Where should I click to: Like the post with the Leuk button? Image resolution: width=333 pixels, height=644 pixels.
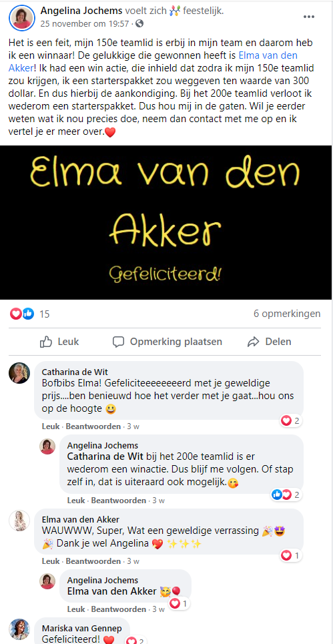click(x=60, y=342)
